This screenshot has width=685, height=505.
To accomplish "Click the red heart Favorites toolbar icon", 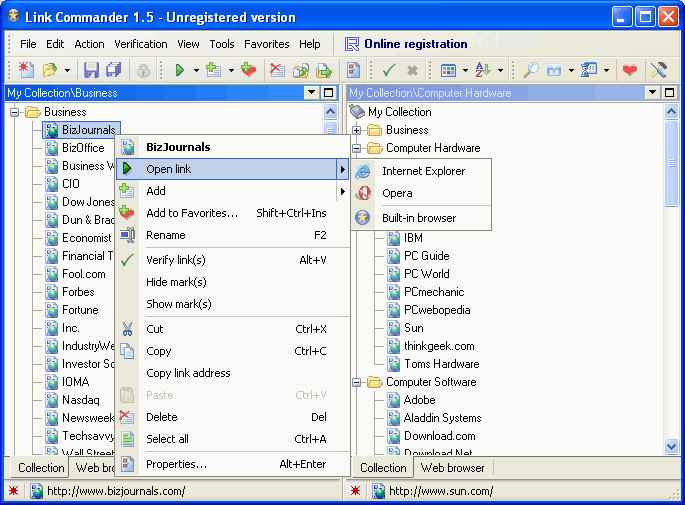I will pos(630,70).
